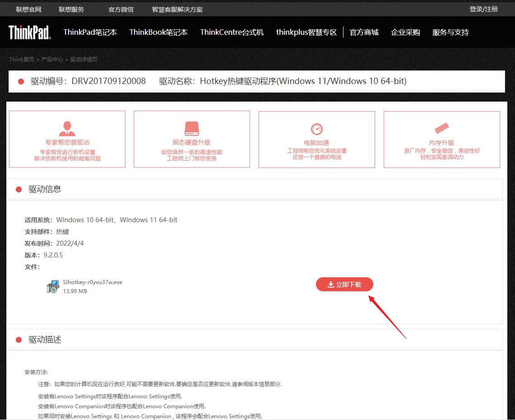Click the solid state drive icon

191,129
